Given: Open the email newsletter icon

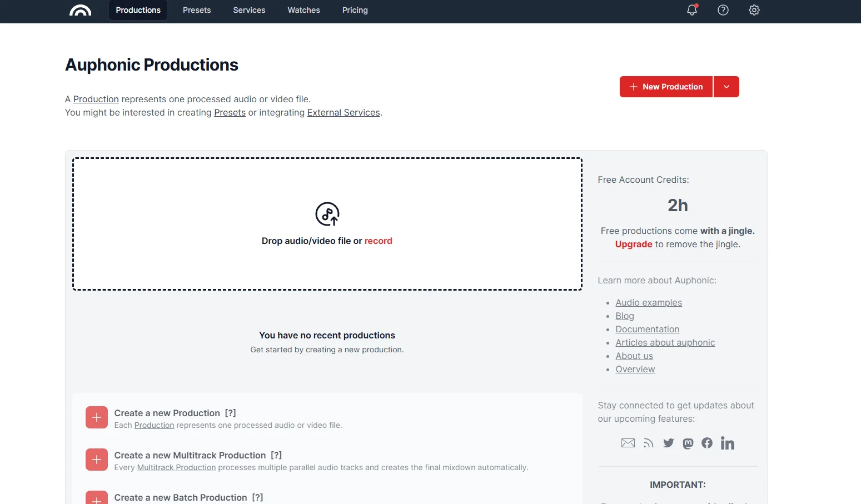Looking at the screenshot, I should pyautogui.click(x=628, y=443).
